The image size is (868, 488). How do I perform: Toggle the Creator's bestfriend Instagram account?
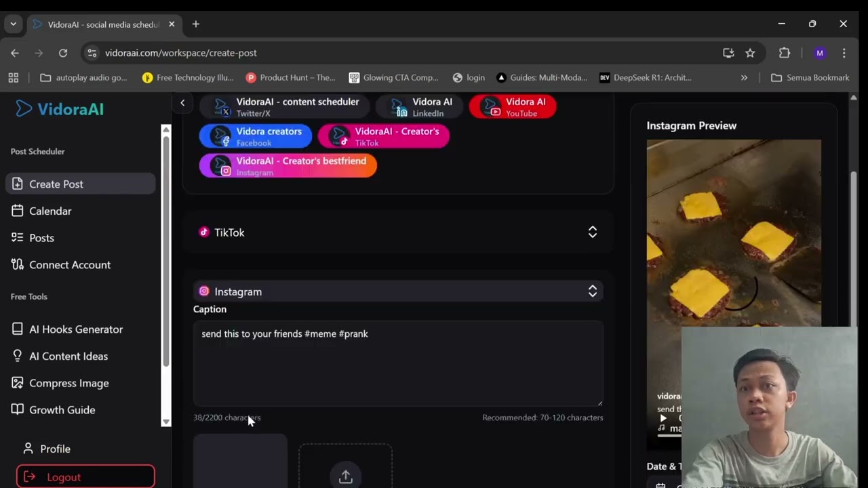(x=288, y=166)
